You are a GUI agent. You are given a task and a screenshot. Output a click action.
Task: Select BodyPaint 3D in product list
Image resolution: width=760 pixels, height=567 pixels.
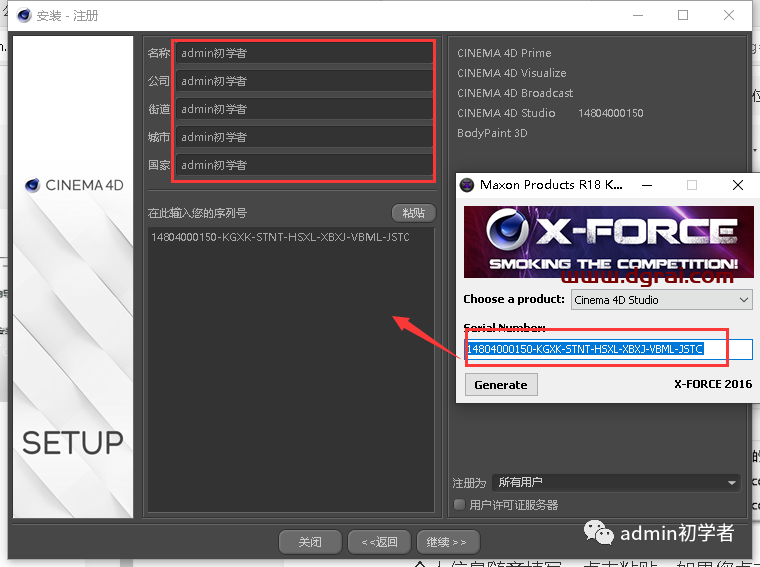coord(492,133)
